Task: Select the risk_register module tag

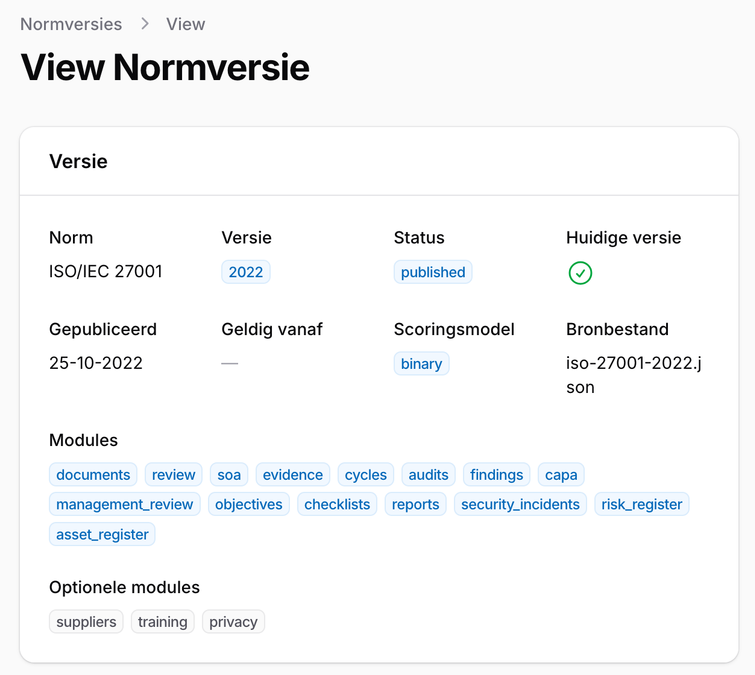Action: click(641, 504)
